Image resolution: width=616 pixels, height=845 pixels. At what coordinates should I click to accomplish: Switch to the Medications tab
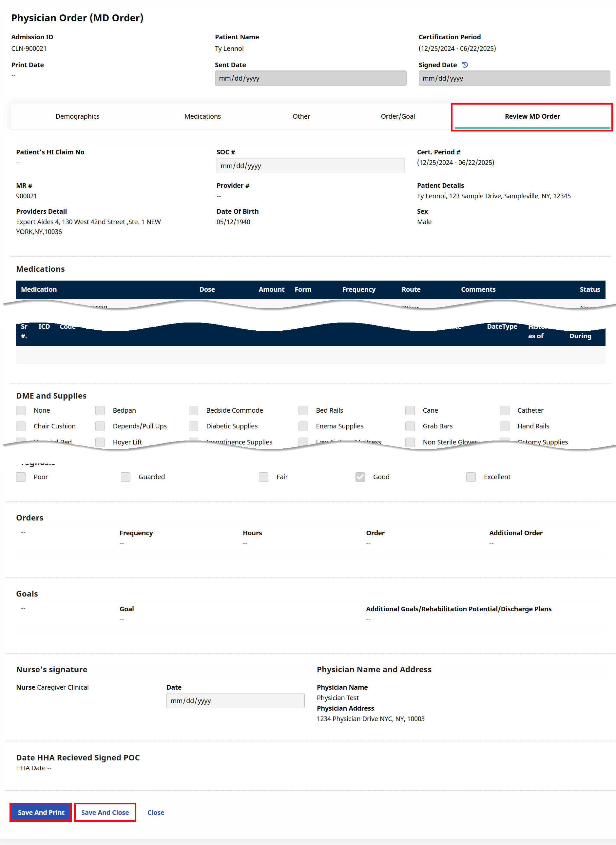202,116
